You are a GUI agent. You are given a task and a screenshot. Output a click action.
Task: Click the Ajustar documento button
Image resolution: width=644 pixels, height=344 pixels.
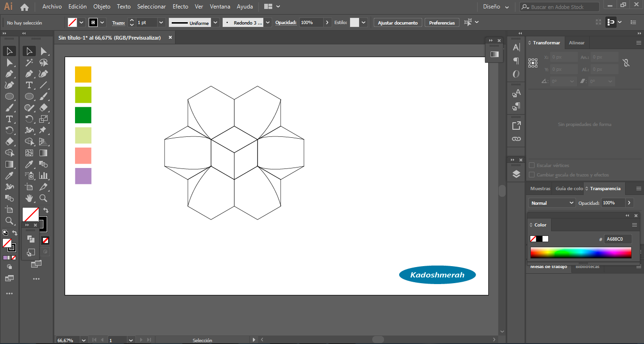(398, 23)
